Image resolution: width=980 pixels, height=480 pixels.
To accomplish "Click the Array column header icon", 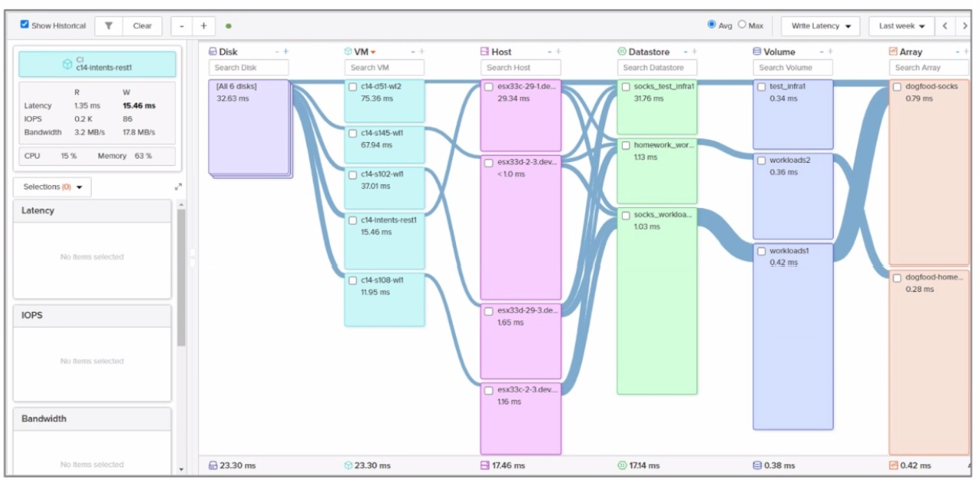I will pyautogui.click(x=894, y=52).
